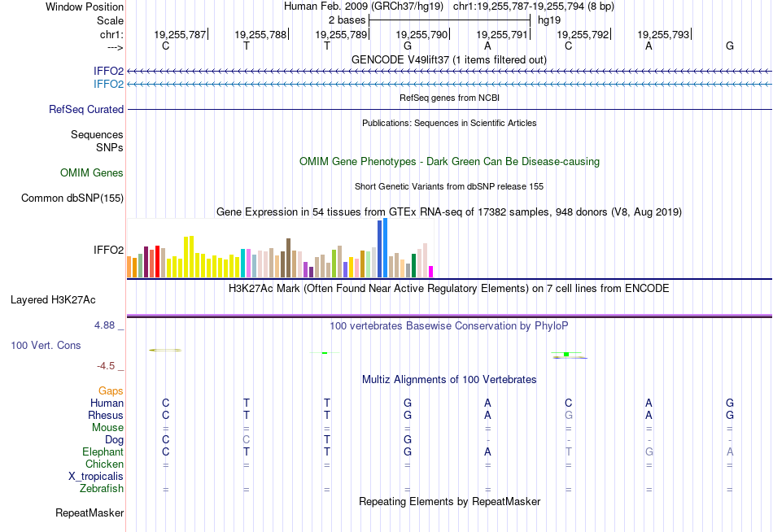Select the Human species row label
The image size is (773, 532).
(107, 403)
